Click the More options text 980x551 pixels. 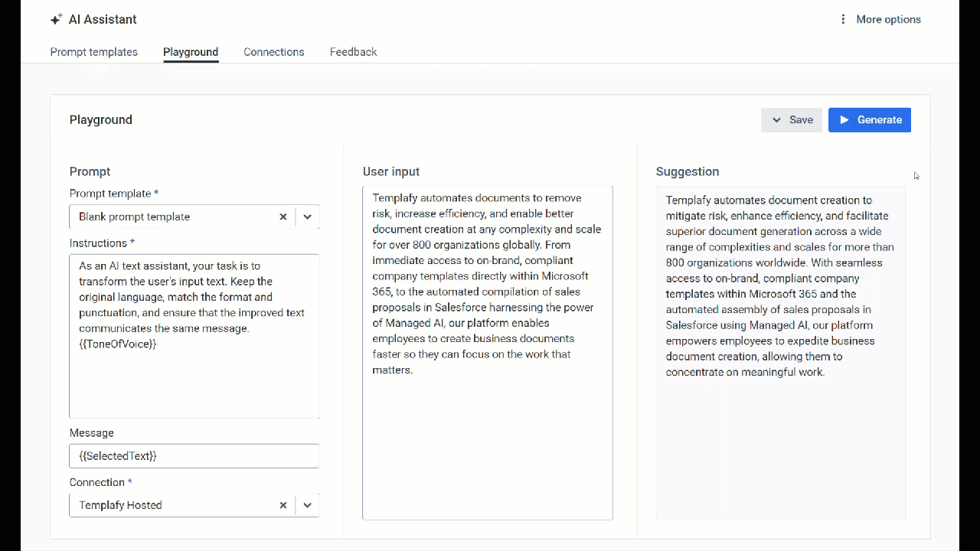pyautogui.click(x=888, y=19)
